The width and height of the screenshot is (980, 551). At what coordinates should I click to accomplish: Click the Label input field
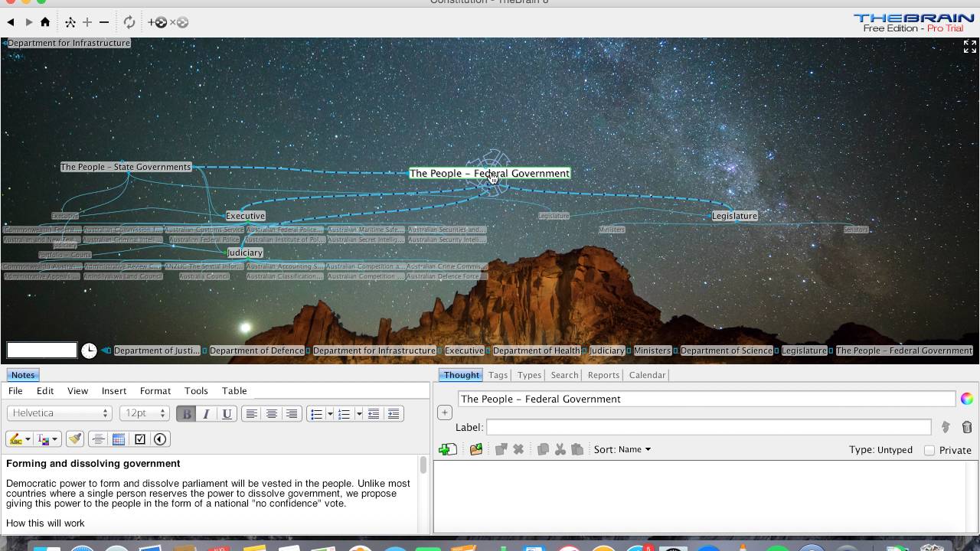point(709,427)
